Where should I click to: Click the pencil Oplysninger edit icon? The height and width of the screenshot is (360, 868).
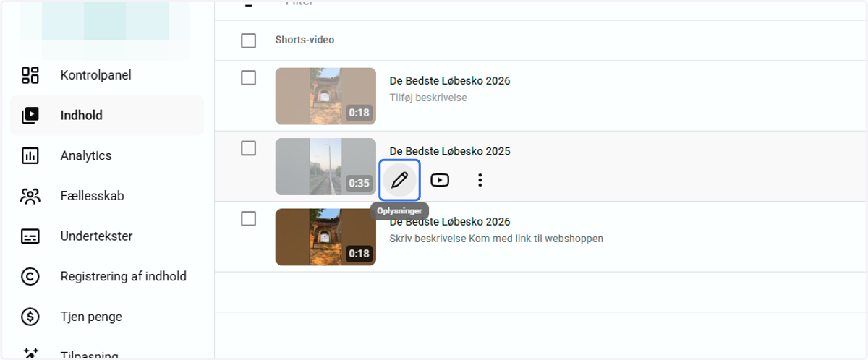(399, 180)
